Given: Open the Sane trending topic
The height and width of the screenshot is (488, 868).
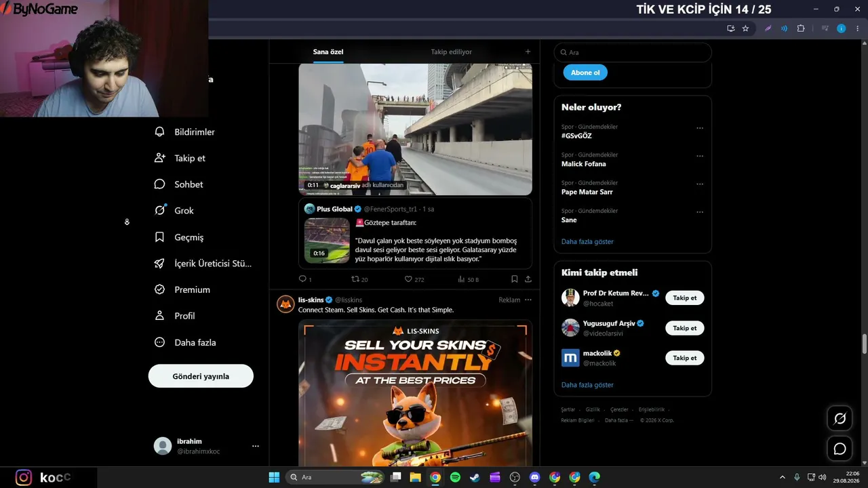Looking at the screenshot, I should [x=569, y=220].
